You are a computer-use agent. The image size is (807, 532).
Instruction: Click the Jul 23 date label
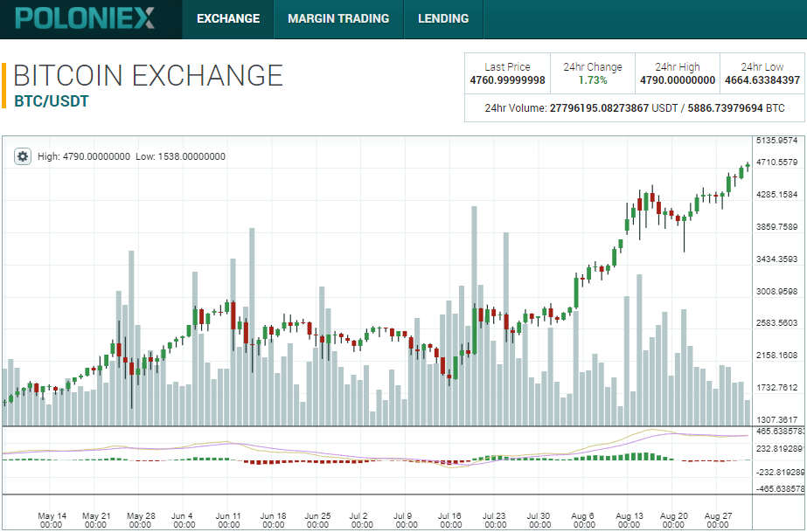pos(496,520)
